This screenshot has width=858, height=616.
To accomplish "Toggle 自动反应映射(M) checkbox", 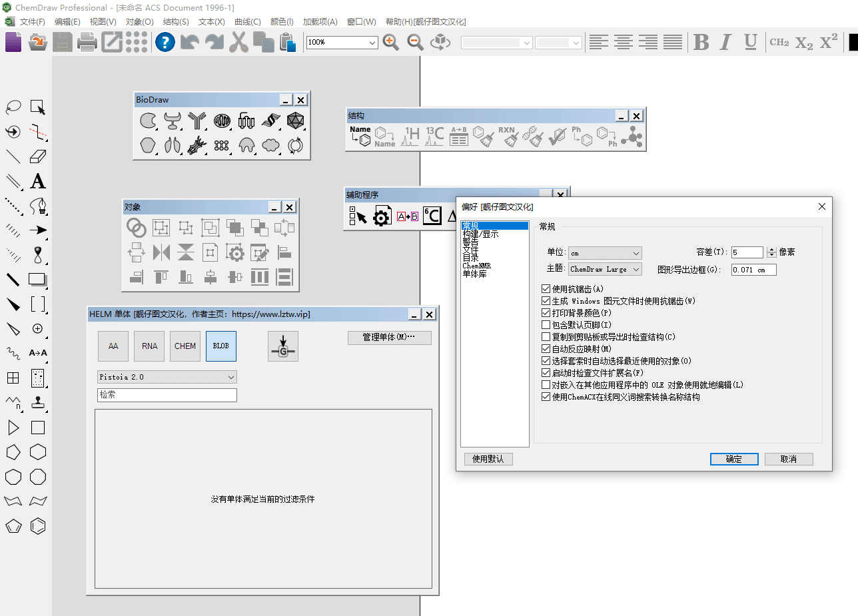I will tap(546, 349).
